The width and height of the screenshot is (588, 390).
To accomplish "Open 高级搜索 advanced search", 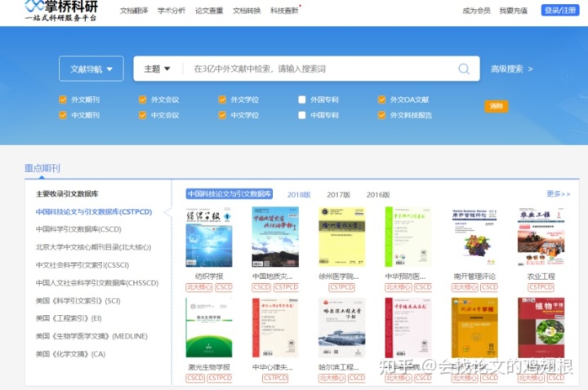I will pyautogui.click(x=512, y=69).
